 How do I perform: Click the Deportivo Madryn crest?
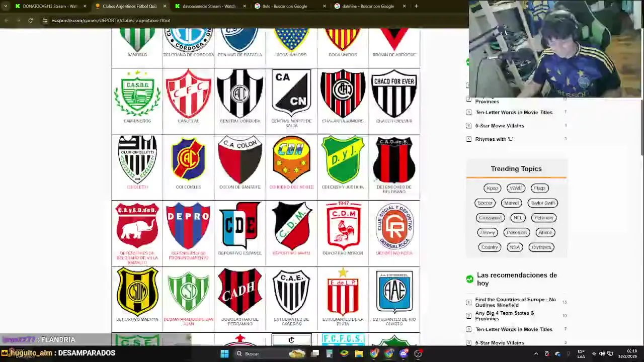[137, 292]
